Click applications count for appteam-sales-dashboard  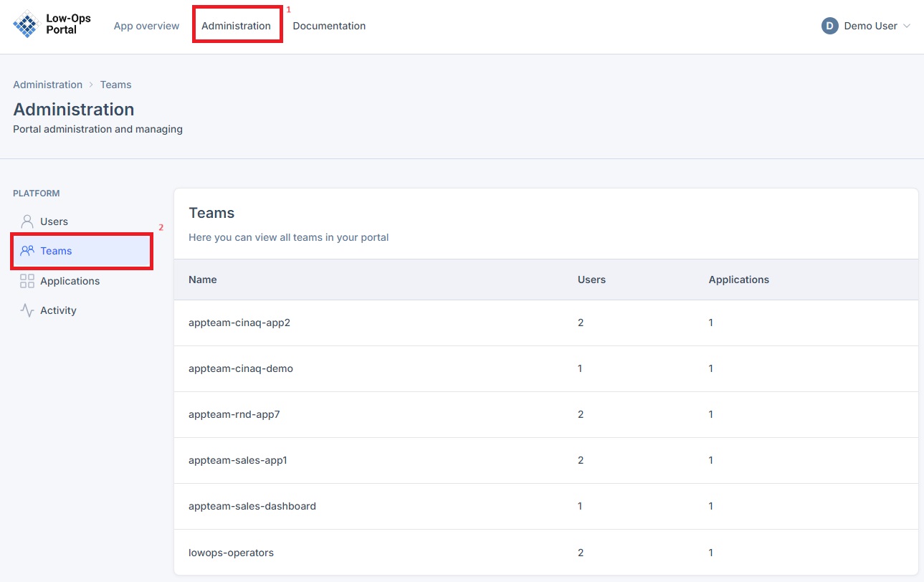(x=711, y=506)
